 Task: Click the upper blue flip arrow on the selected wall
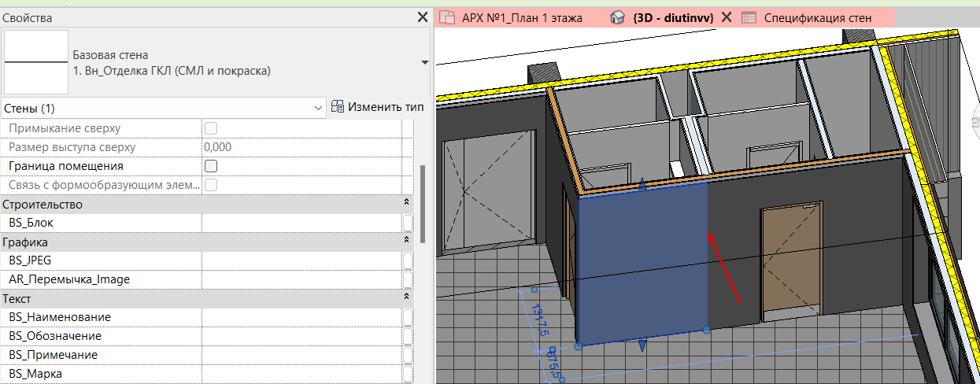pos(643,185)
